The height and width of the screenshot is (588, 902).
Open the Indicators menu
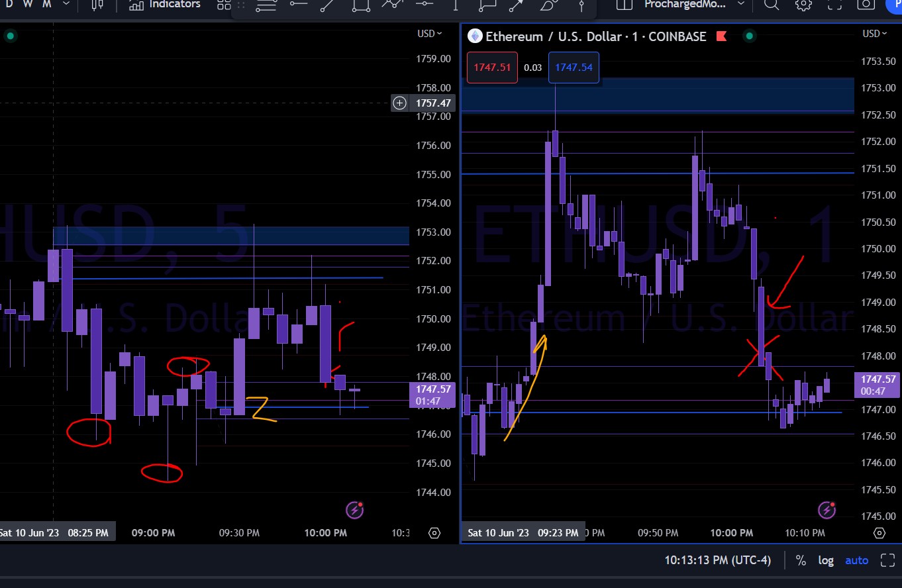[165, 5]
